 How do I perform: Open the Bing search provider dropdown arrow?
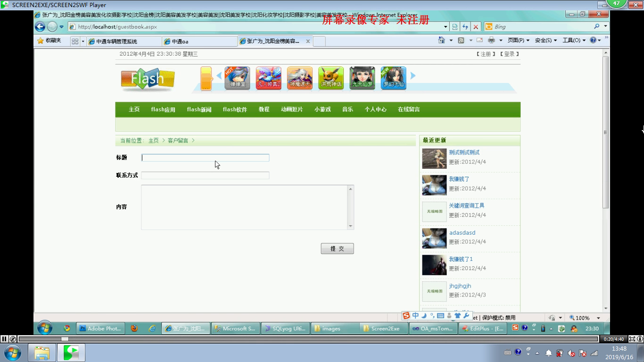(x=606, y=26)
